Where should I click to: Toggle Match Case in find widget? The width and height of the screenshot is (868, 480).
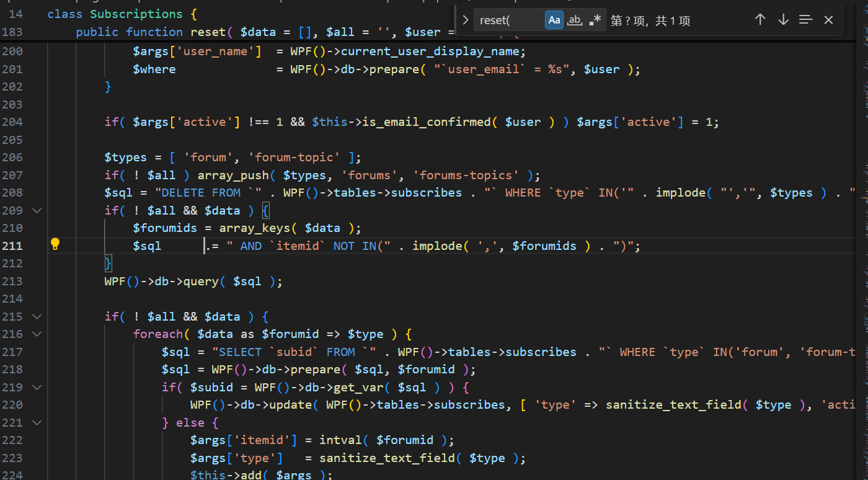click(x=554, y=20)
